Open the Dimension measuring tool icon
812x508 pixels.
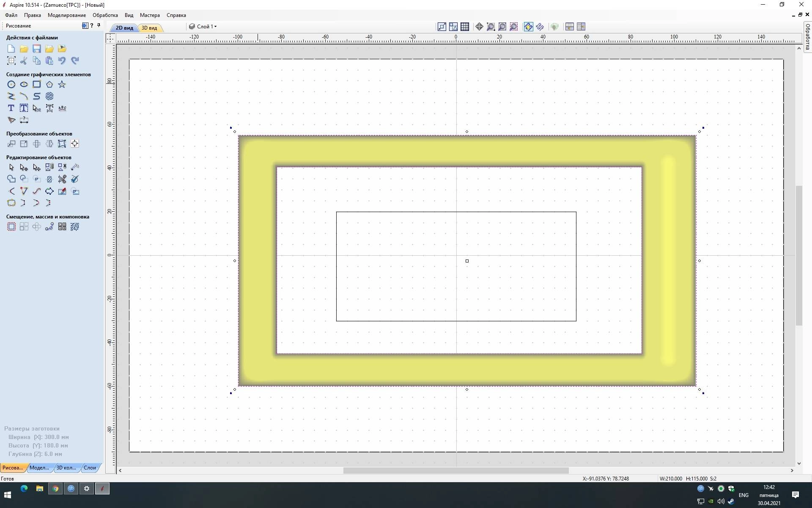point(24,120)
